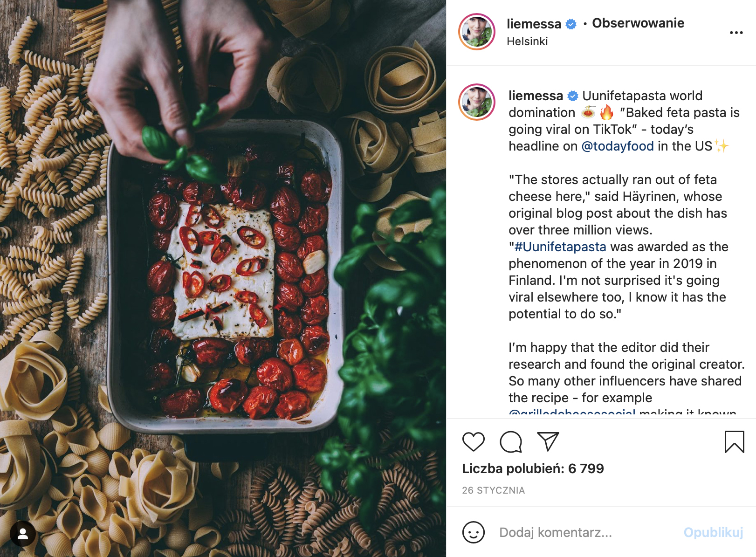
Task: View the Liczba polubień 6 799 likes list
Action: [533, 468]
